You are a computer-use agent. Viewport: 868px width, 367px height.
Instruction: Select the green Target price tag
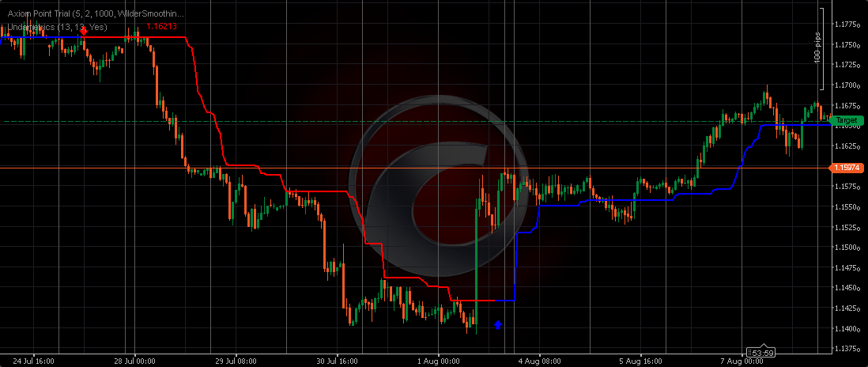click(847, 120)
